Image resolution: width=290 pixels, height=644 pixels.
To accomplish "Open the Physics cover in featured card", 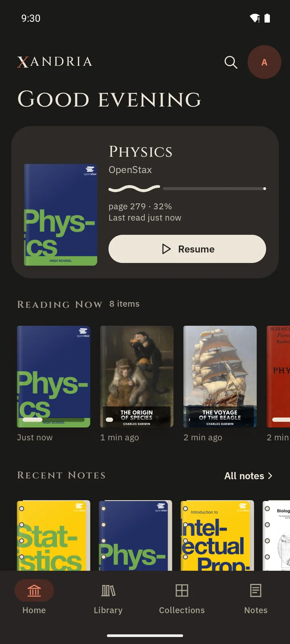I will [x=60, y=215].
